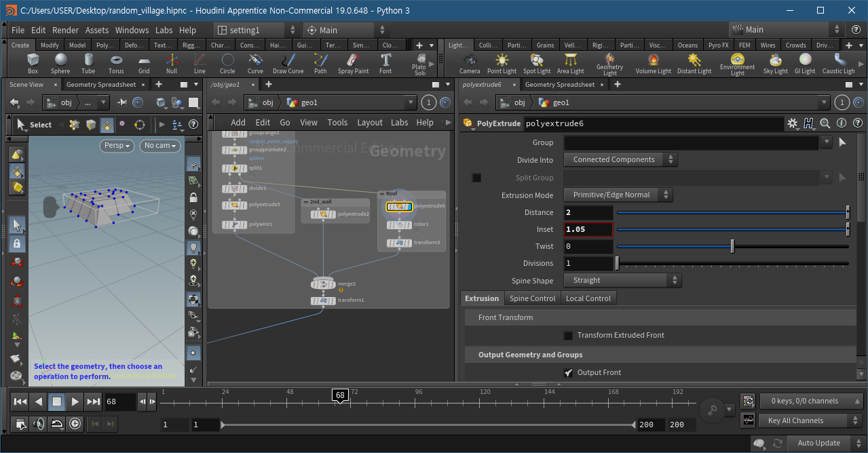
Task: Open the Group field dropdown arrow
Action: [x=826, y=142]
